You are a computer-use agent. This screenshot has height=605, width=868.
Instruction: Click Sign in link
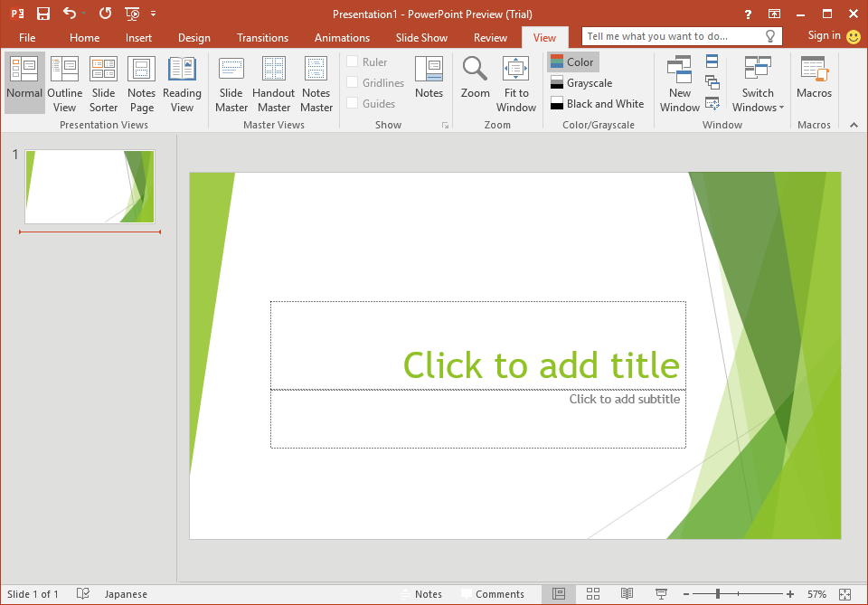824,36
